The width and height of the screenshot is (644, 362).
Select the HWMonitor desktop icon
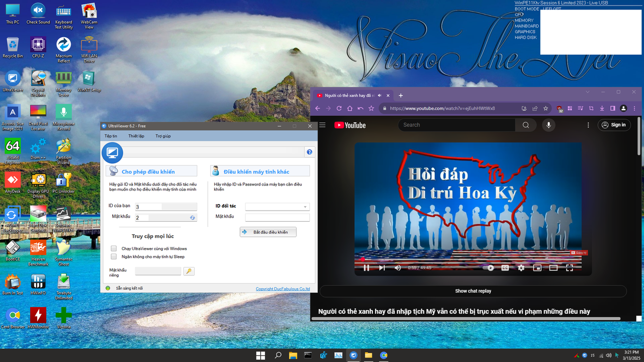pos(38,318)
